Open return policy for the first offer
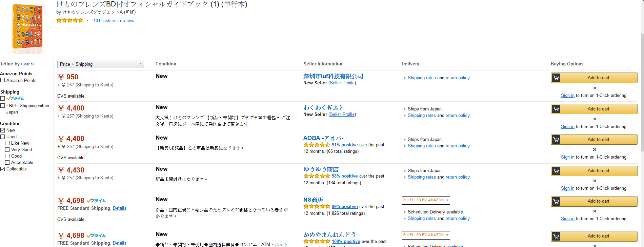The height and width of the screenshot is (247, 644). pyautogui.click(x=458, y=78)
